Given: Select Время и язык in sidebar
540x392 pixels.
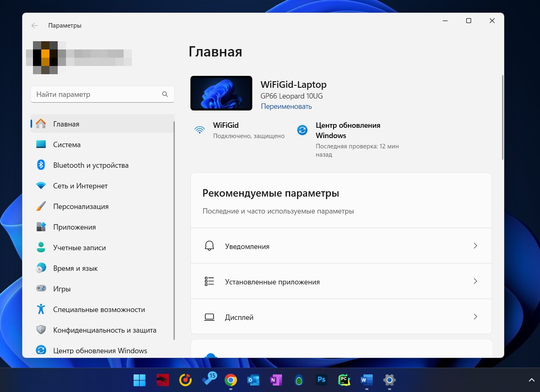Looking at the screenshot, I should [x=103, y=268].
